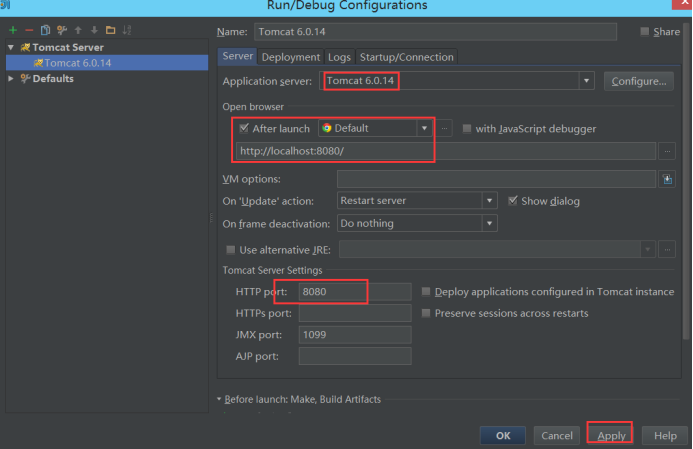Image resolution: width=693 pixels, height=449 pixels.
Task: Check Deploy applications configured in Tomcat instance
Action: [426, 291]
